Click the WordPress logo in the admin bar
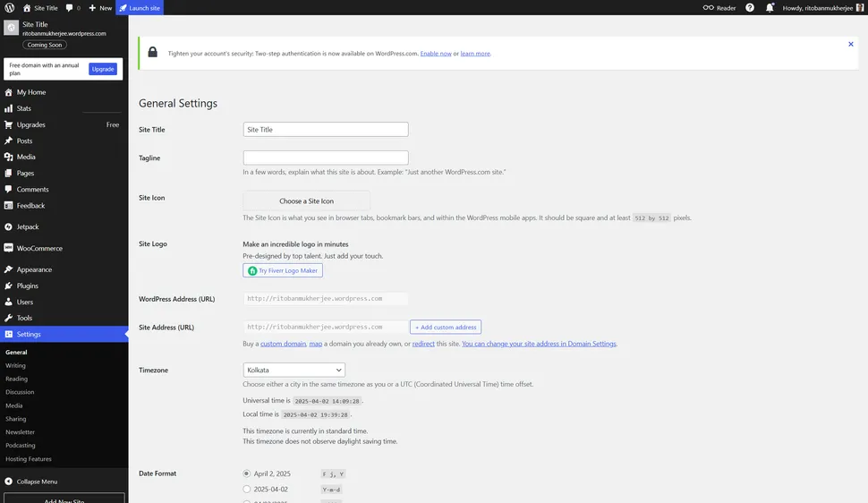The width and height of the screenshot is (868, 503). [x=9, y=7]
